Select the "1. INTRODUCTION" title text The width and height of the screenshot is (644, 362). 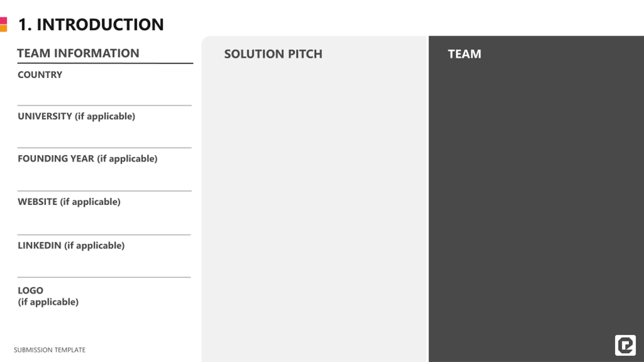(91, 25)
